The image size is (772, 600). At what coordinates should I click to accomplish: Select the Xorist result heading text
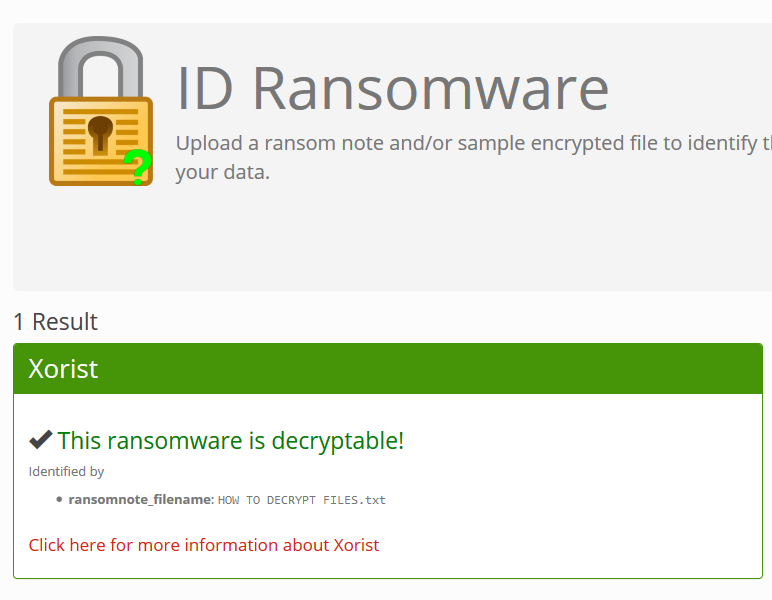[63, 369]
